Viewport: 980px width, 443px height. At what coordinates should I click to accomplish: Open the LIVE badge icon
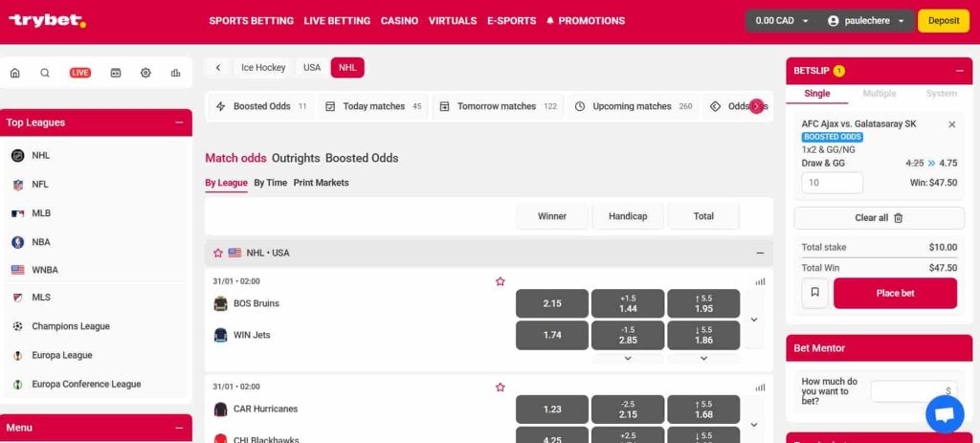(x=80, y=73)
